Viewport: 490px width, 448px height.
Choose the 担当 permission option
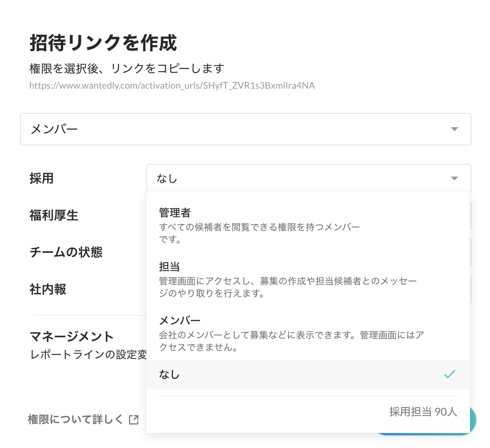click(308, 280)
